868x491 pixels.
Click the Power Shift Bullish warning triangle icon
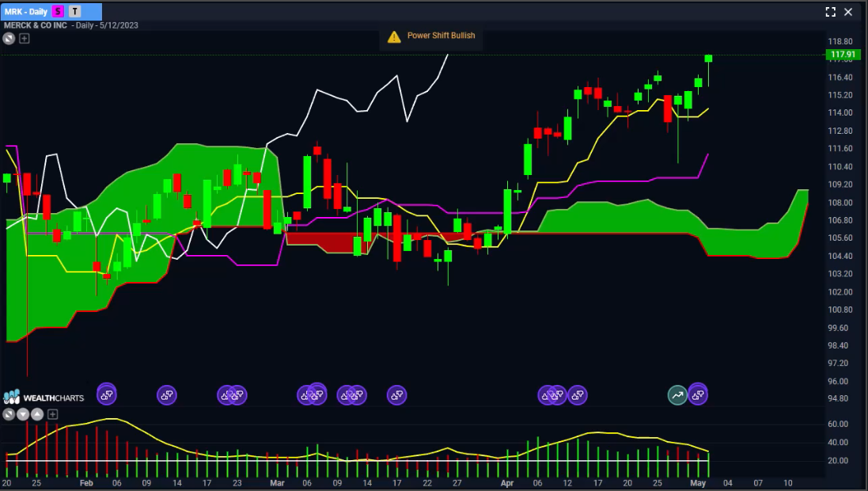[x=393, y=36]
